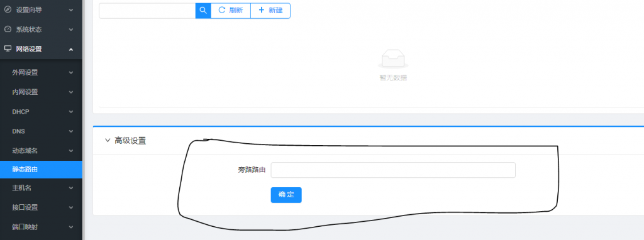Image resolution: width=644 pixels, height=240 pixels.
Task: Expand the DHCP submenu chevron
Action: click(x=71, y=112)
